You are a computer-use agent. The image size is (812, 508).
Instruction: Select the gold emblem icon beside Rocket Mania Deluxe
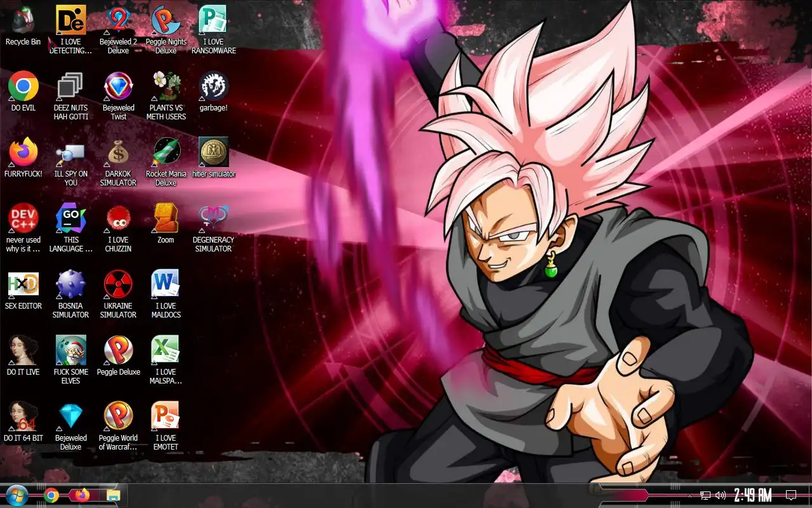(x=213, y=153)
